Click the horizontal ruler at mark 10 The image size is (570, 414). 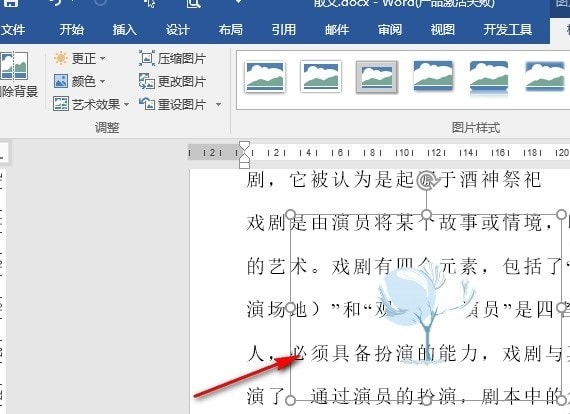[x=405, y=153]
